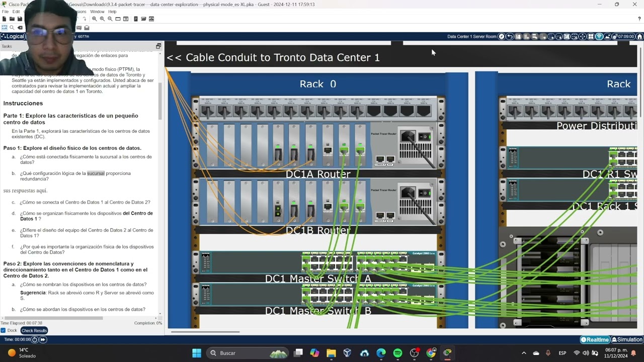Viewport: 644px width, 362px height.
Task: Select the Inspect magnifier tool
Action: pos(12,28)
